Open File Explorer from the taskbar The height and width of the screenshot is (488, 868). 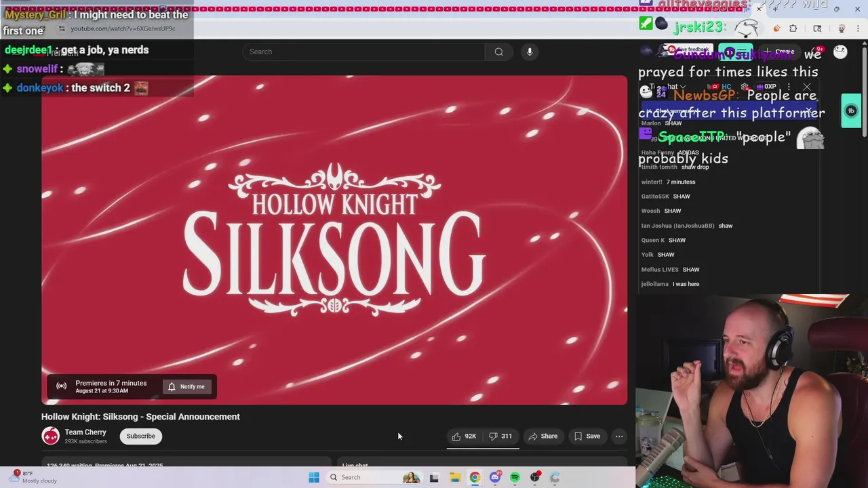[x=454, y=477]
